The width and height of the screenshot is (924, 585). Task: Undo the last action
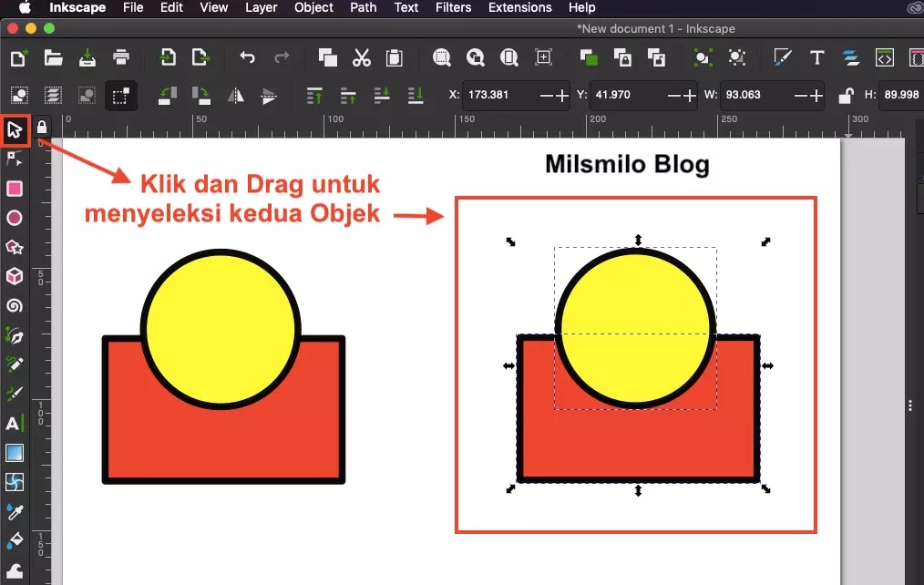248,57
